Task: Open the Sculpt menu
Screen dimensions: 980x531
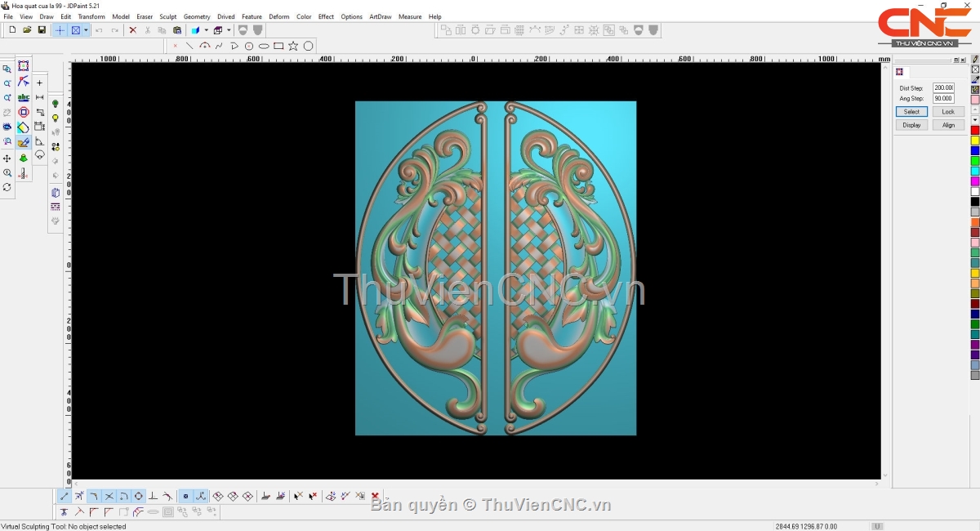Action: [x=167, y=16]
